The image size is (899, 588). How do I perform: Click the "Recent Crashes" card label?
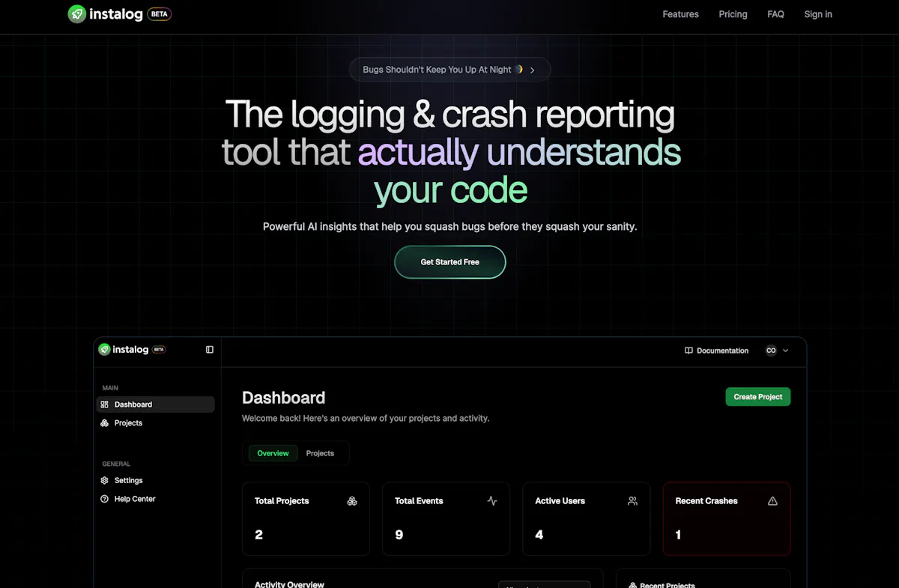click(x=706, y=501)
